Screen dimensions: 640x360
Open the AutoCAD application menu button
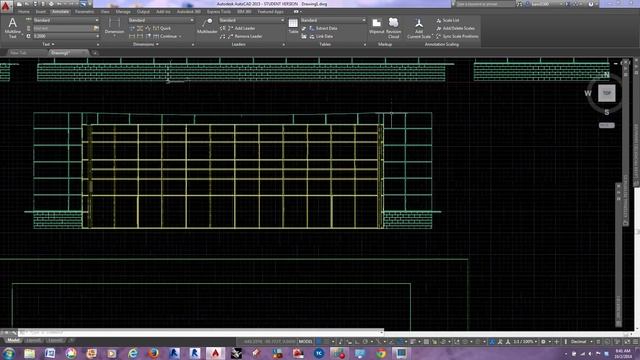tap(6, 7)
